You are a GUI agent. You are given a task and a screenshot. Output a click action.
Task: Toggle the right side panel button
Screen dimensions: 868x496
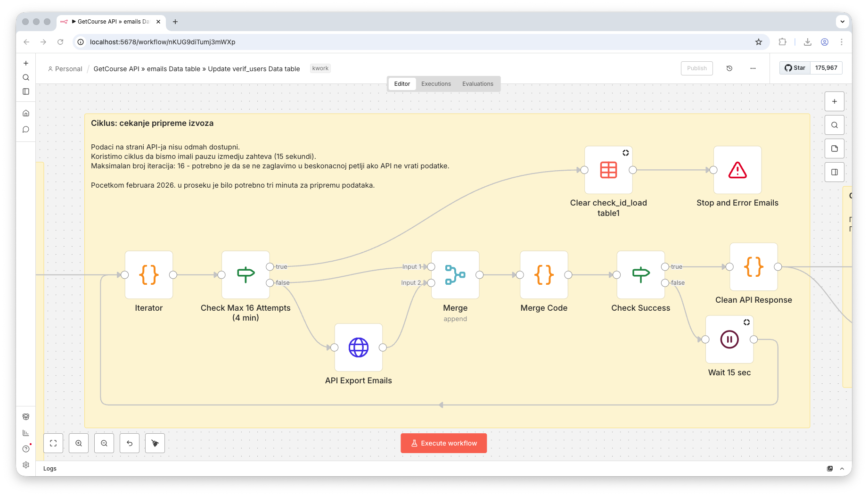(x=834, y=172)
